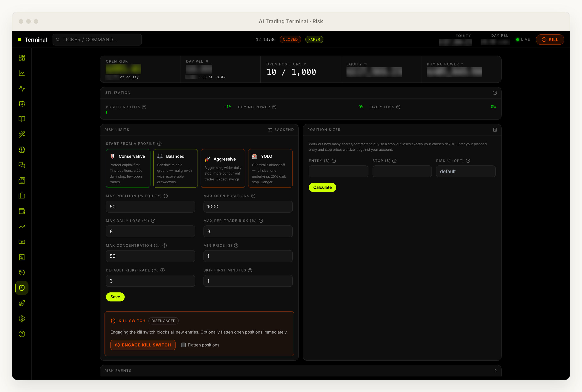Open the dollar receipt icon in sidebar

coord(22,257)
